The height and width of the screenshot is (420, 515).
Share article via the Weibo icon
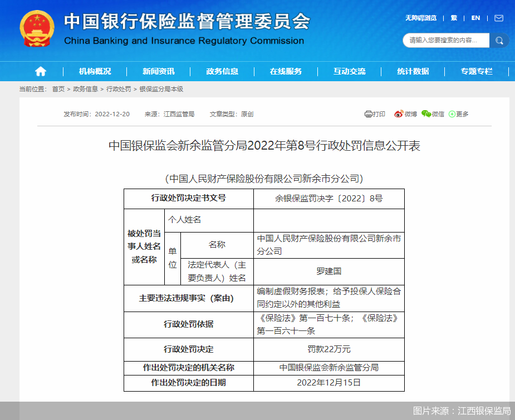(396, 114)
